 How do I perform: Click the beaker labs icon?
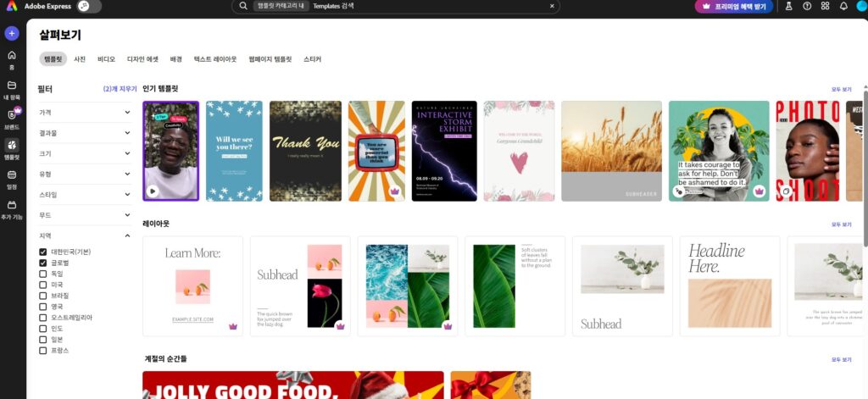tap(787, 6)
